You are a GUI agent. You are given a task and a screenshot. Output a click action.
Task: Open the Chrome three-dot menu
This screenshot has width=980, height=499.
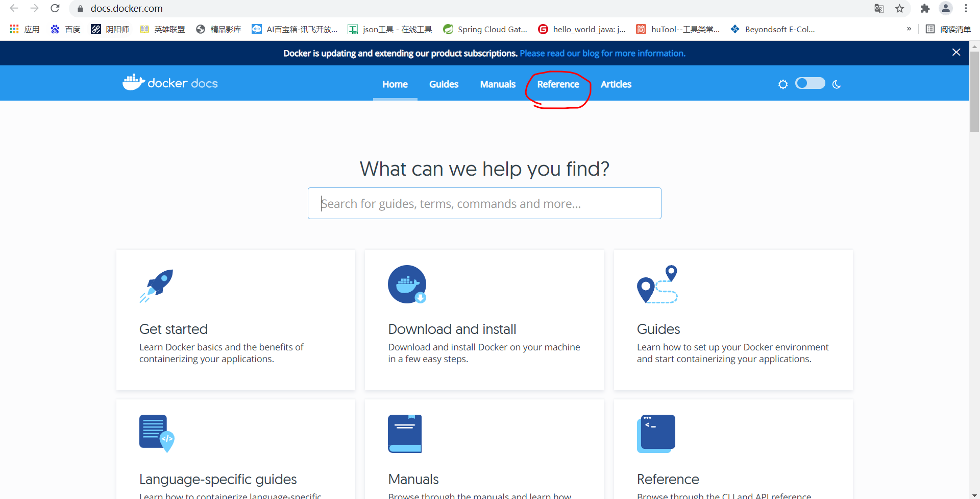click(966, 8)
